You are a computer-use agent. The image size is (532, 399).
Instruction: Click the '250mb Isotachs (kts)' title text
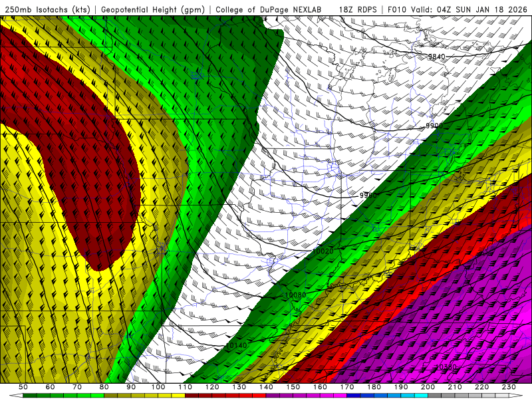47,9
